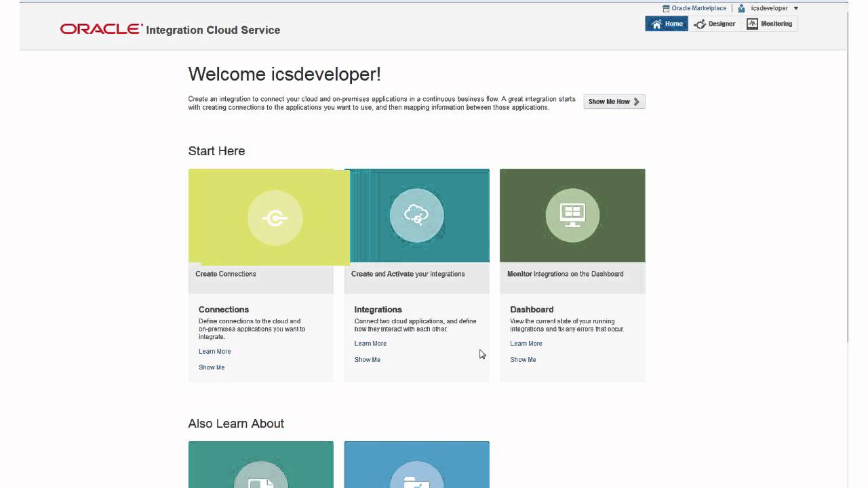
Task: Click Show Me under Dashboard
Action: (x=523, y=360)
